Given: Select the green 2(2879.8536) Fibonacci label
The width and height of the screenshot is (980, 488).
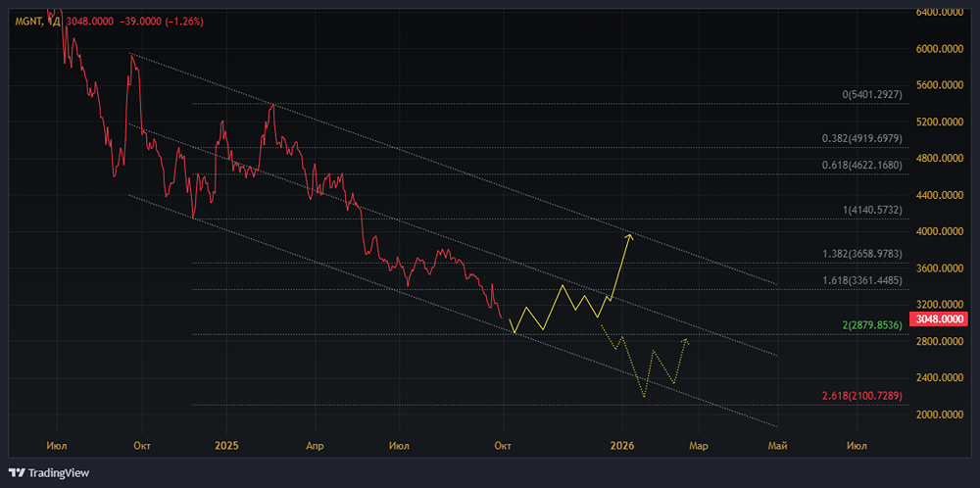Looking at the screenshot, I should click(873, 326).
